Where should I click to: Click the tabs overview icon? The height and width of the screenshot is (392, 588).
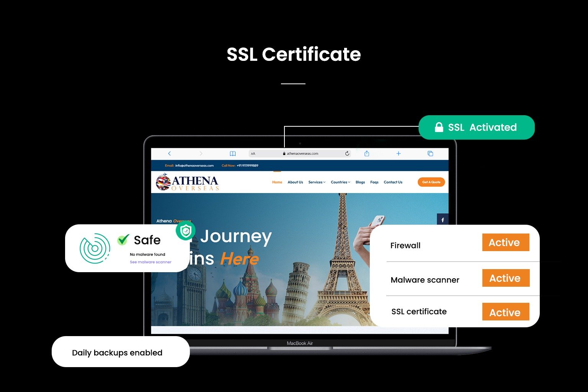click(430, 154)
